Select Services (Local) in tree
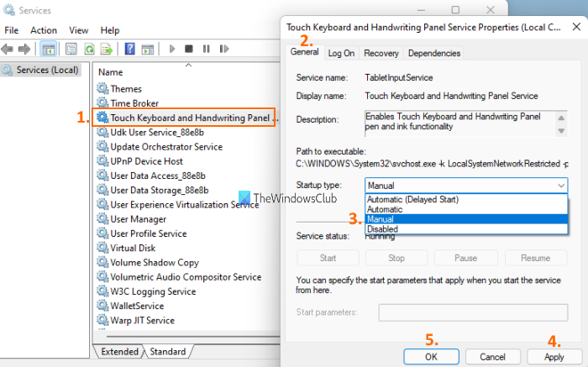Viewport: 588px width, 367px height. (40, 70)
